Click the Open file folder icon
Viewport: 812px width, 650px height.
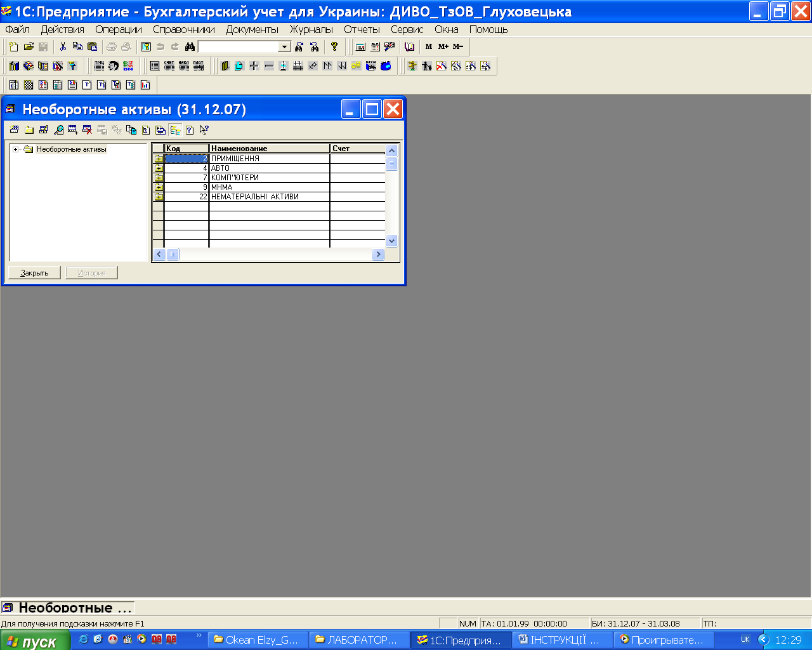click(x=29, y=46)
